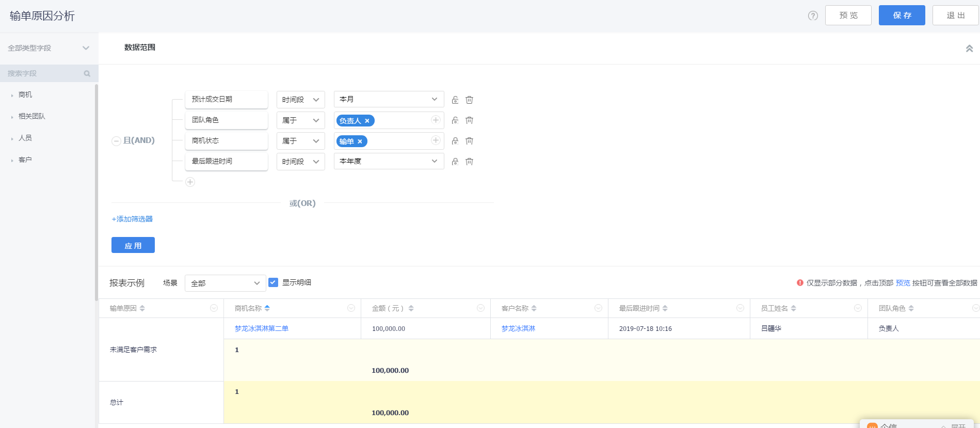Lock the 团队角色 filter row
980x428 pixels.
[455, 120]
